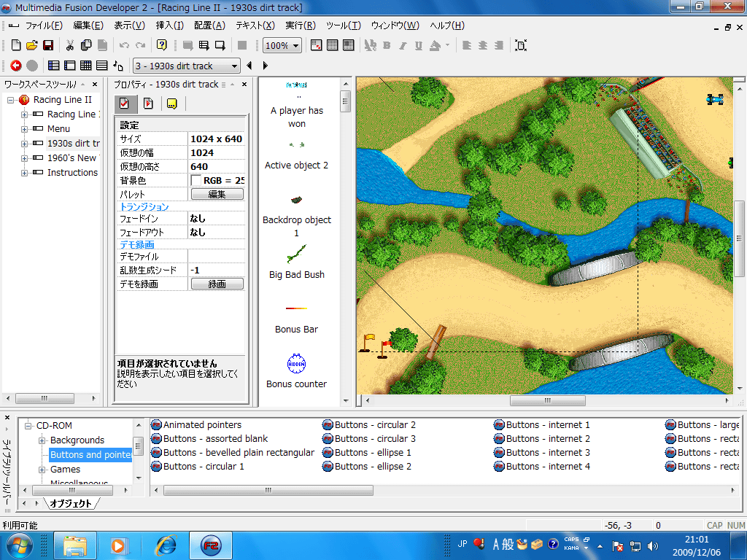Click the library items horizontal scrollbar thumb
The image size is (747, 560).
pyautogui.click(x=268, y=490)
